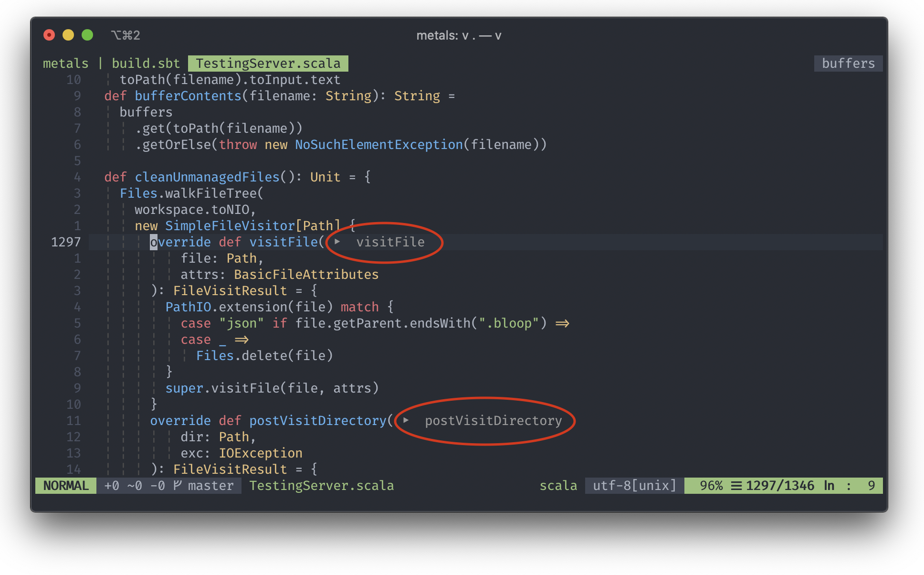Click the triangle marker before postVisitDirectory hint
924x575 pixels.
tap(406, 420)
